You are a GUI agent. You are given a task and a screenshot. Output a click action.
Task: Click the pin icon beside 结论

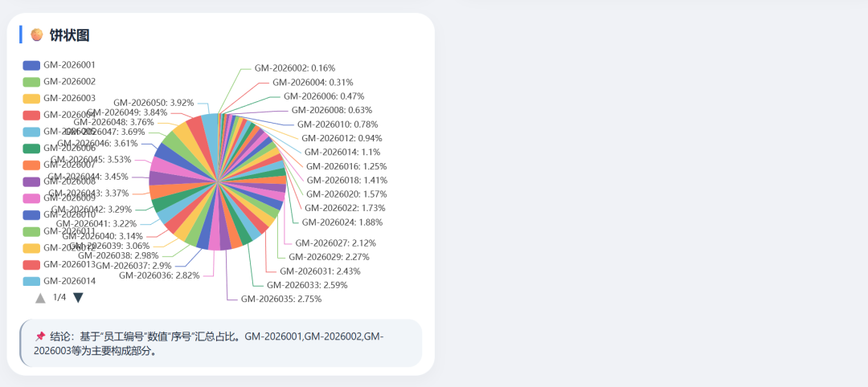40,336
